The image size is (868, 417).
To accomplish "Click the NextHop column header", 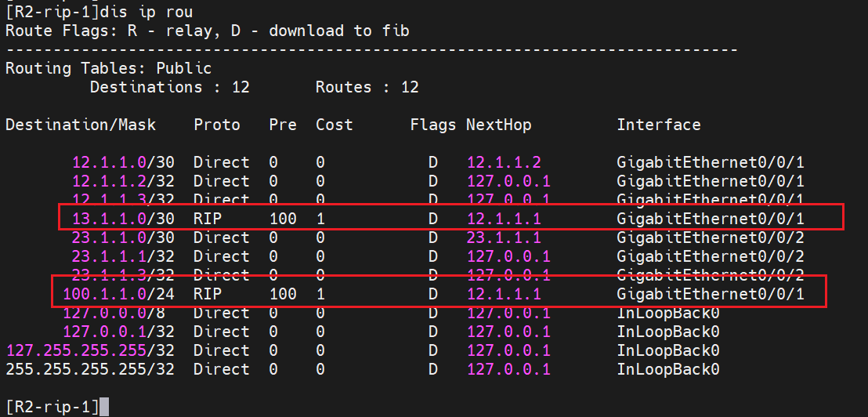I will click(498, 125).
